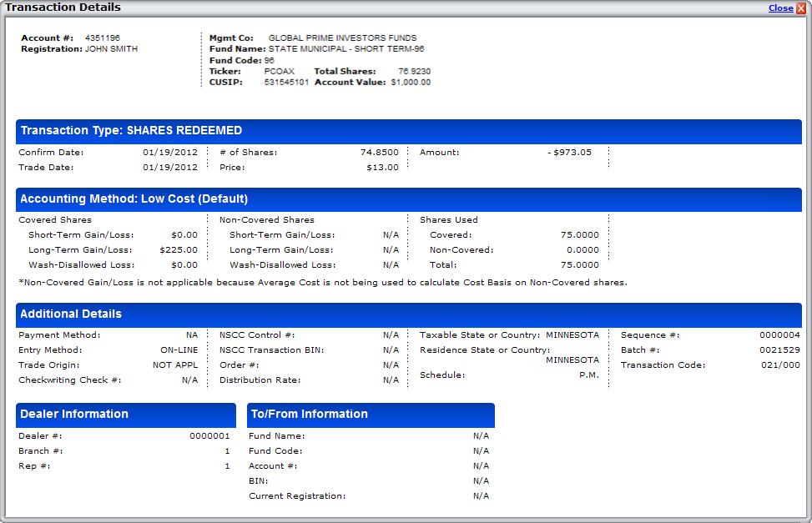Image resolution: width=812 pixels, height=523 pixels.
Task: Select the Non-Covered Gain/Loss footnote
Action: (x=323, y=282)
